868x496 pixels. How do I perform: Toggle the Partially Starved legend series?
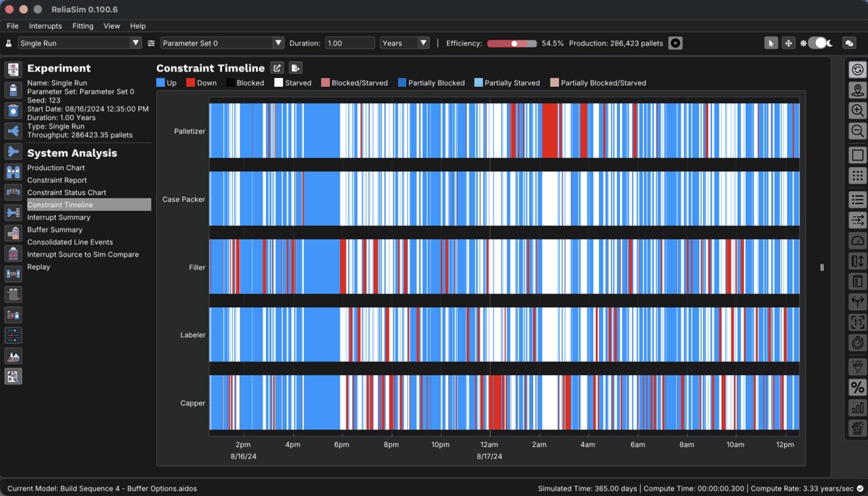[507, 83]
